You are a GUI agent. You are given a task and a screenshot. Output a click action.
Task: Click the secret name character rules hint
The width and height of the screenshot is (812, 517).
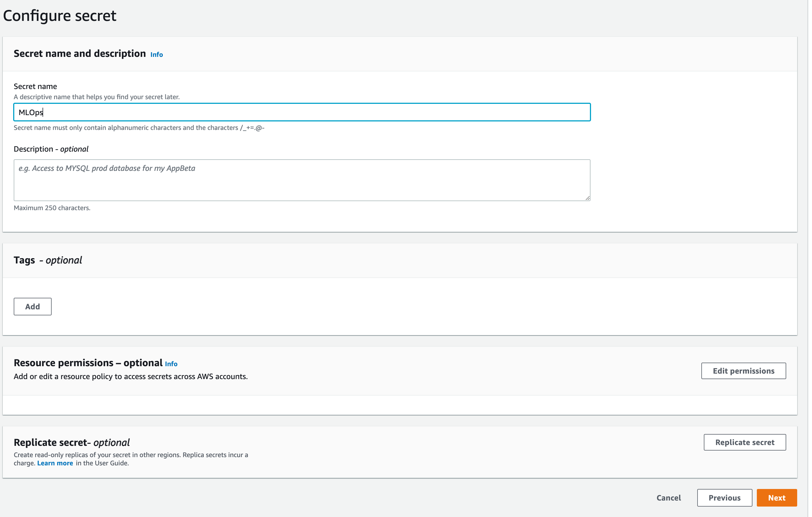pos(139,128)
